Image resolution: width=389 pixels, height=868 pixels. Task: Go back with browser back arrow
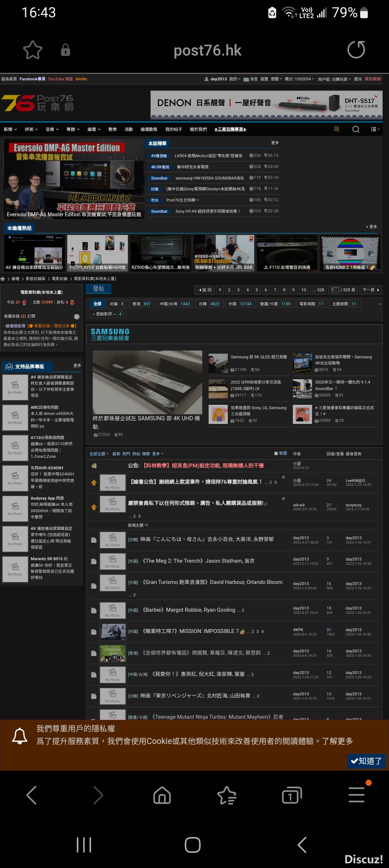pos(32,795)
